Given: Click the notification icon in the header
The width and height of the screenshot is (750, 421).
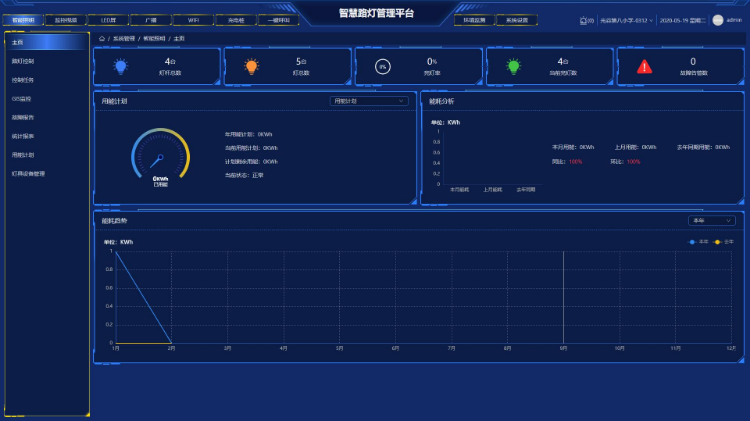Looking at the screenshot, I should pos(585,20).
